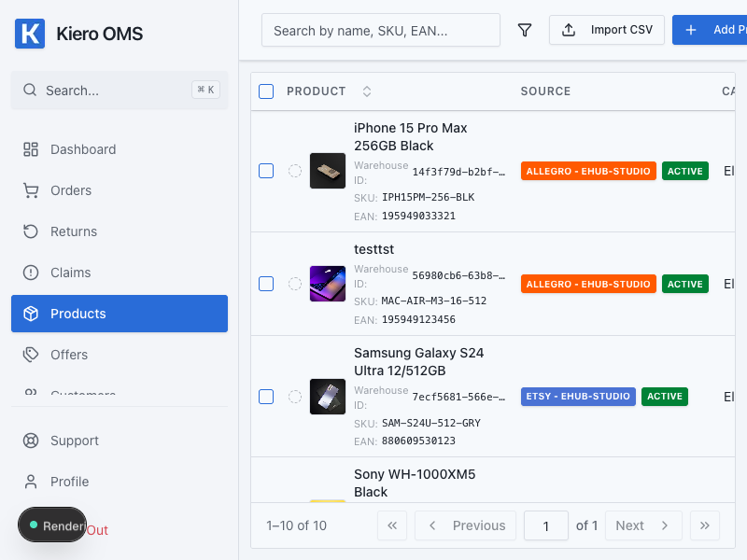Click the Orders cart icon
The height and width of the screenshot is (560, 747).
tap(31, 190)
